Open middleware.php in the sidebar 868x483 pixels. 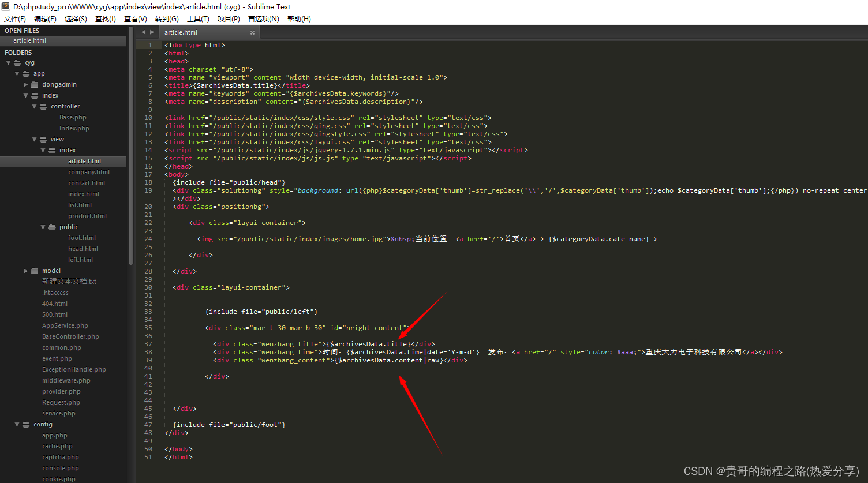(66, 380)
